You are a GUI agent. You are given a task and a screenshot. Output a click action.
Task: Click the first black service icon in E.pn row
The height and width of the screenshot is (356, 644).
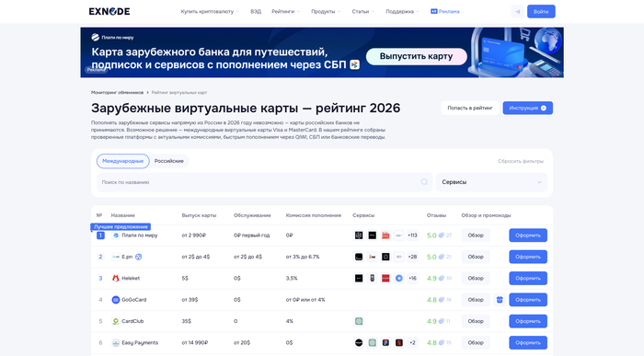click(359, 257)
